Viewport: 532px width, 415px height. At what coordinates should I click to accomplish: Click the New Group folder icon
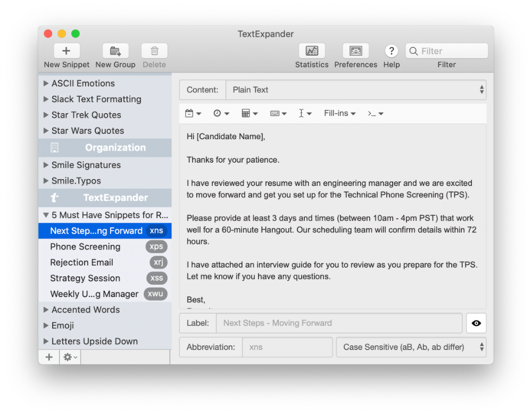click(115, 51)
